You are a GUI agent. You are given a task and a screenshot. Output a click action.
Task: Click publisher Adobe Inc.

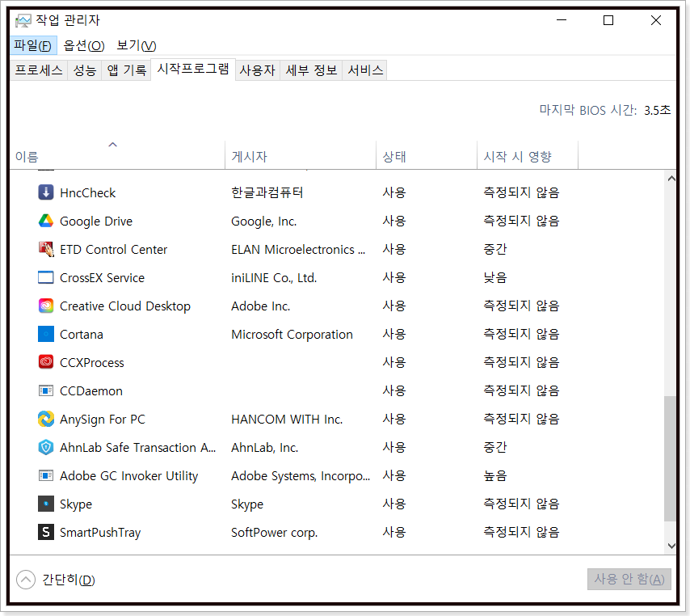point(261,306)
